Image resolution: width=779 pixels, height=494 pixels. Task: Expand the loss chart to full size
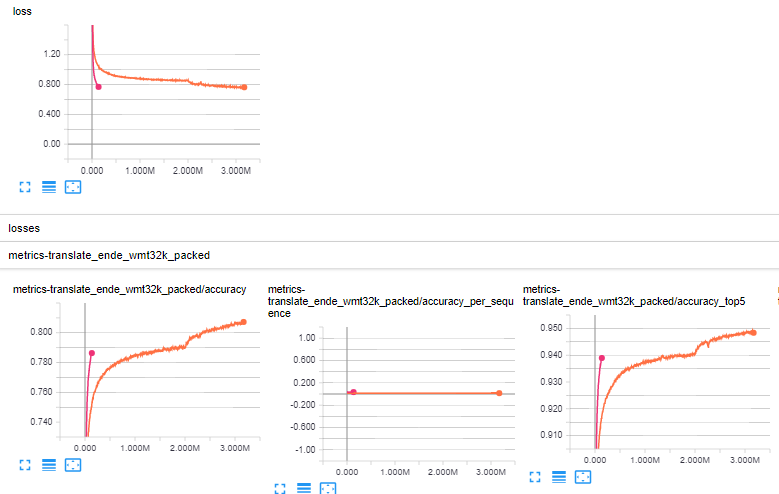tap(25, 187)
